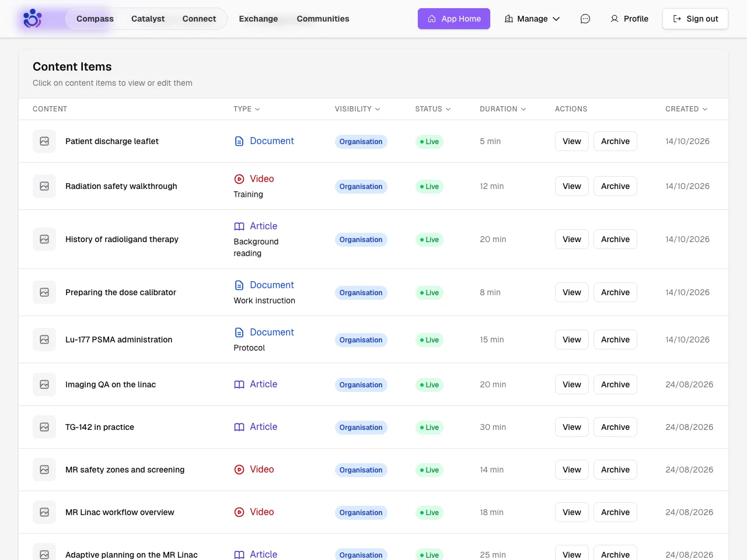Open the Visibility column filter

(358, 109)
